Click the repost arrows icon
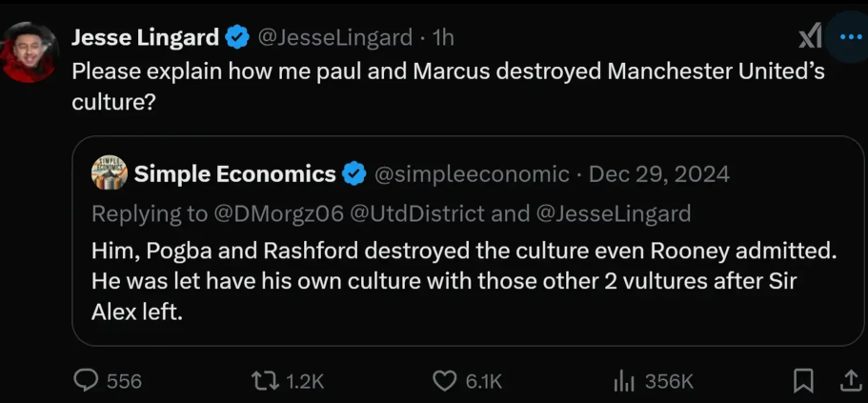This screenshot has width=868, height=403. pyautogui.click(x=265, y=381)
